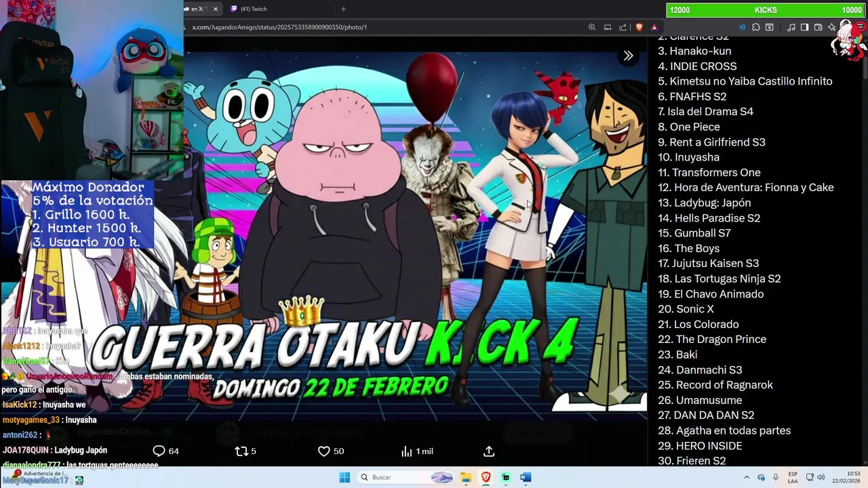The width and height of the screenshot is (868, 488).
Task: Click chat username IsaKick12
Action: [x=20, y=405]
